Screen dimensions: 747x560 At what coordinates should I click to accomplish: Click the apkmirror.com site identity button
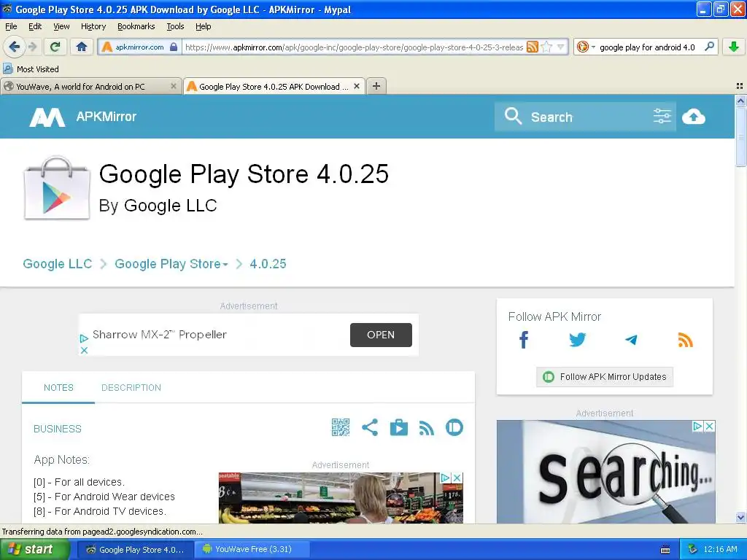(139, 47)
